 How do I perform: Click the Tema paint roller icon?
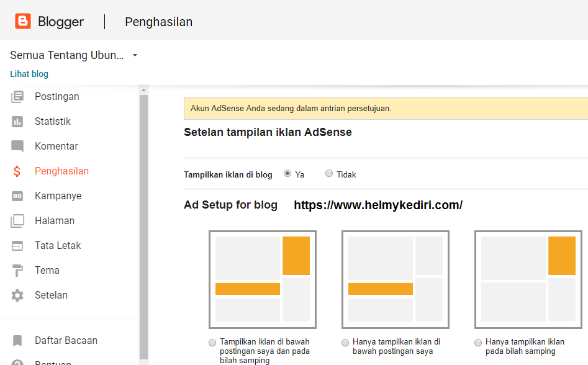pos(17,270)
